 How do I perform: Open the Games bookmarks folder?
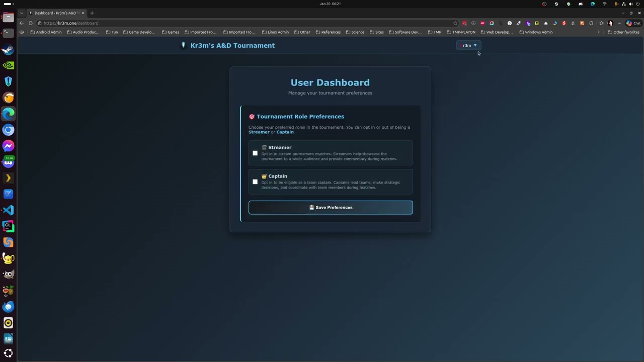point(171,32)
